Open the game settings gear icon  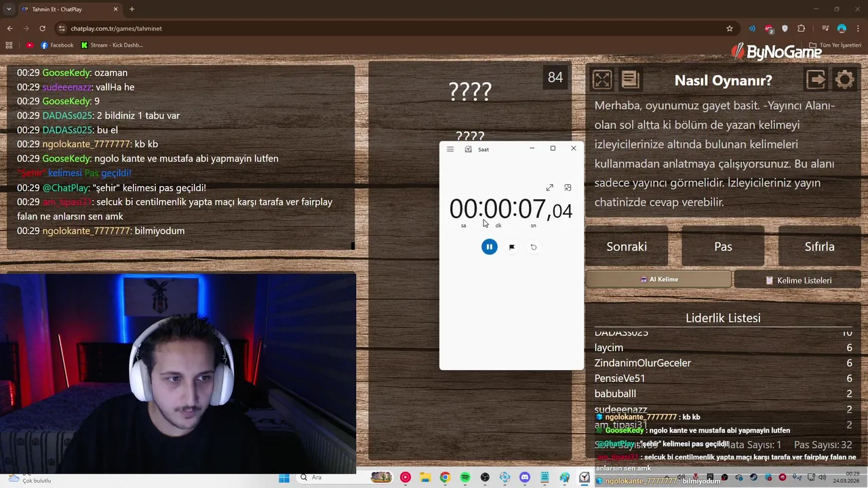[845, 80]
